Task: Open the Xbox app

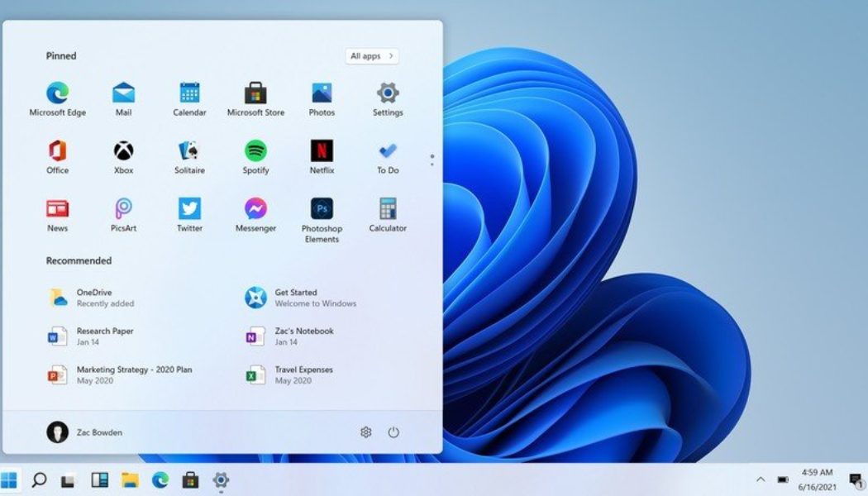Action: pyautogui.click(x=123, y=157)
